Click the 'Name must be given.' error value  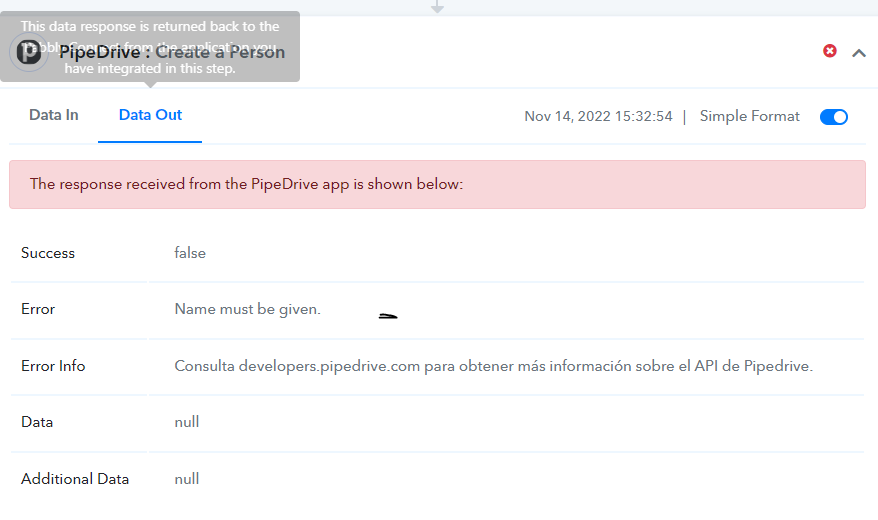click(247, 309)
